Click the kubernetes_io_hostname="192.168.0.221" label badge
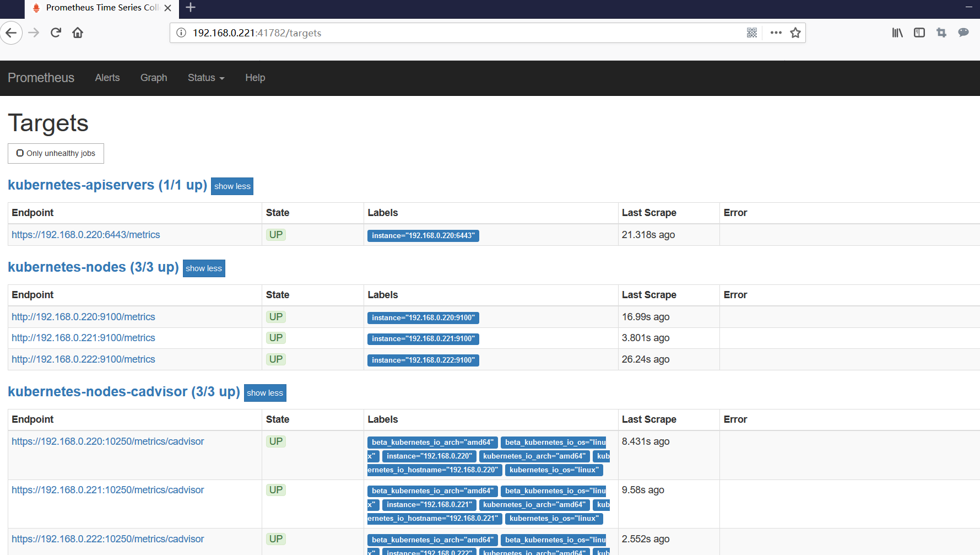This screenshot has width=980, height=555. pos(435,519)
